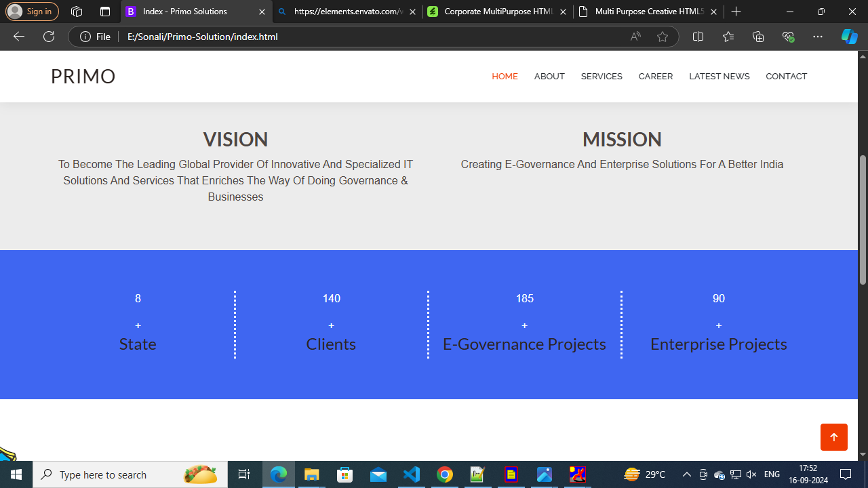Click the browser Refresh icon
The height and width of the screenshot is (488, 868).
49,37
